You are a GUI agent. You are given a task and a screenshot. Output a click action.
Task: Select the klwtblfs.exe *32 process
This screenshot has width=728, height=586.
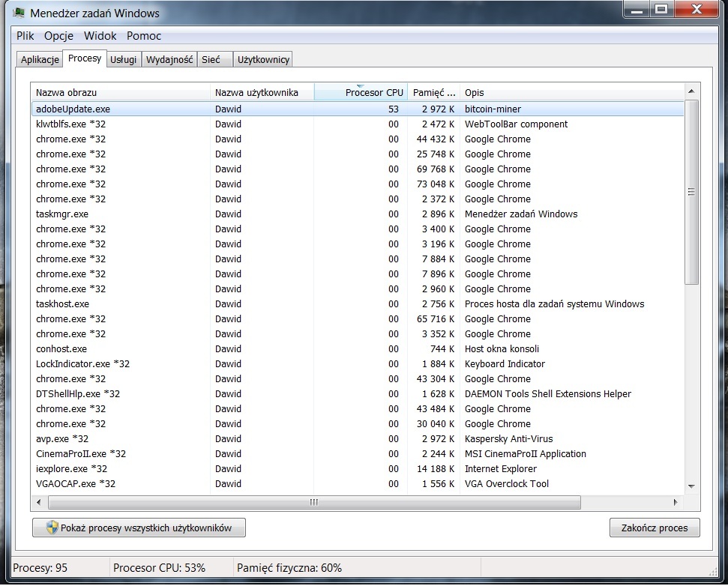tap(358, 124)
